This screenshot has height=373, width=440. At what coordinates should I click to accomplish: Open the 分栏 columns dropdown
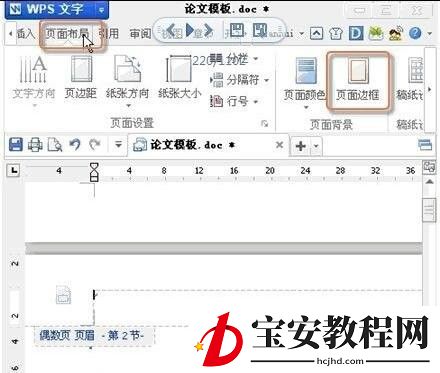click(x=234, y=59)
